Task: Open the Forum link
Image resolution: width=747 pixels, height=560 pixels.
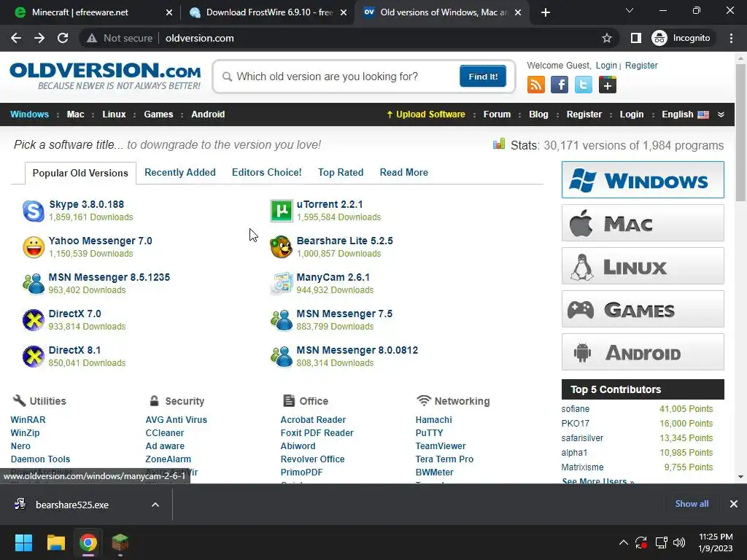Action: point(497,114)
